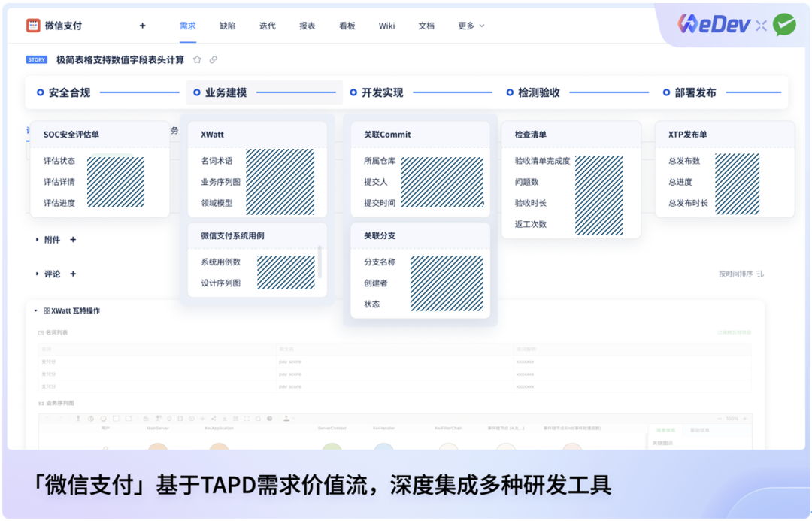Click the 关联分支 card header
Image resolution: width=812 pixels, height=521 pixels.
pos(420,235)
